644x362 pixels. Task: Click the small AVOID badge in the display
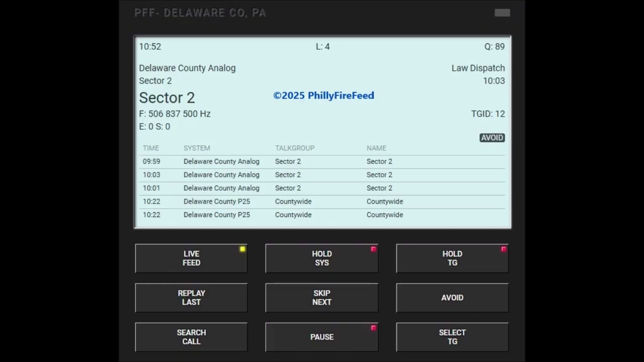coord(492,138)
